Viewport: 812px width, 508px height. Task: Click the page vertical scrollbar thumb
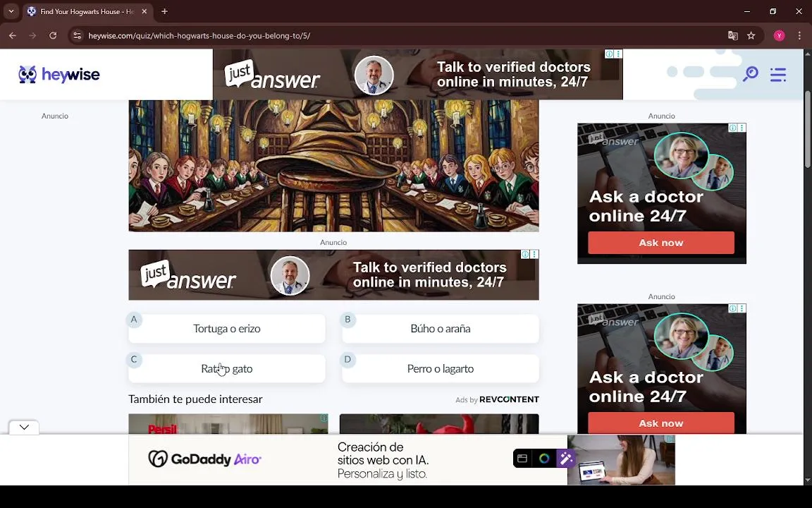(x=807, y=130)
